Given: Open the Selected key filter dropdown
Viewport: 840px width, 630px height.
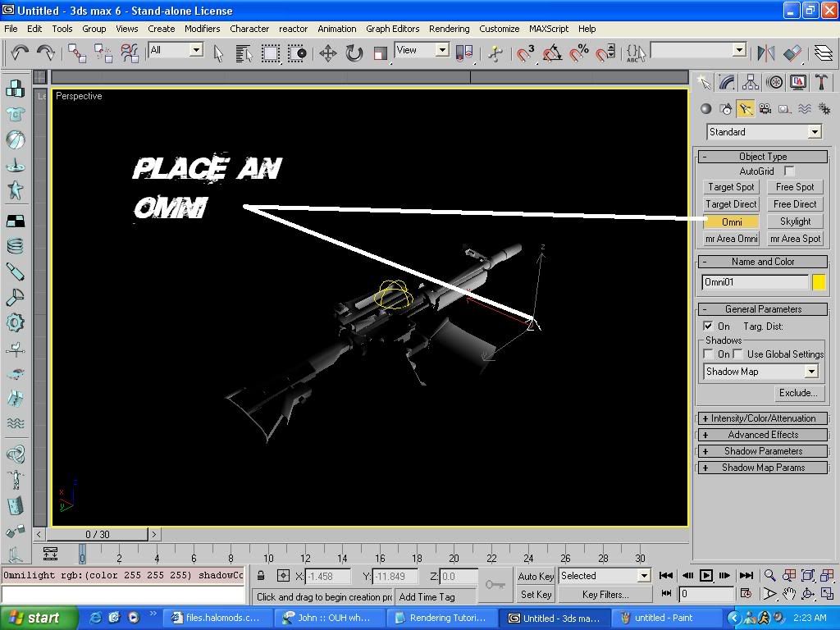Looking at the screenshot, I should 605,576.
